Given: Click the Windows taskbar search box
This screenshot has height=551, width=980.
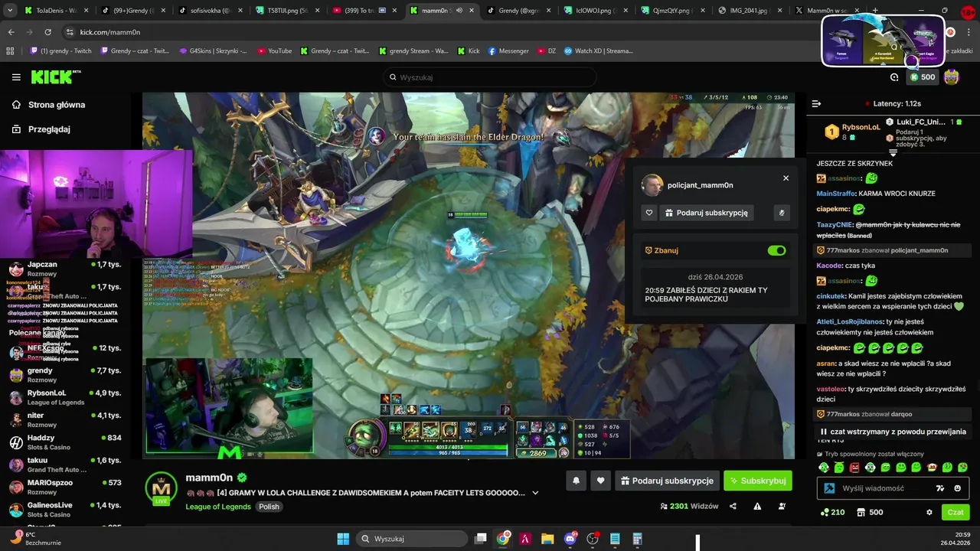Looking at the screenshot, I should (x=413, y=539).
